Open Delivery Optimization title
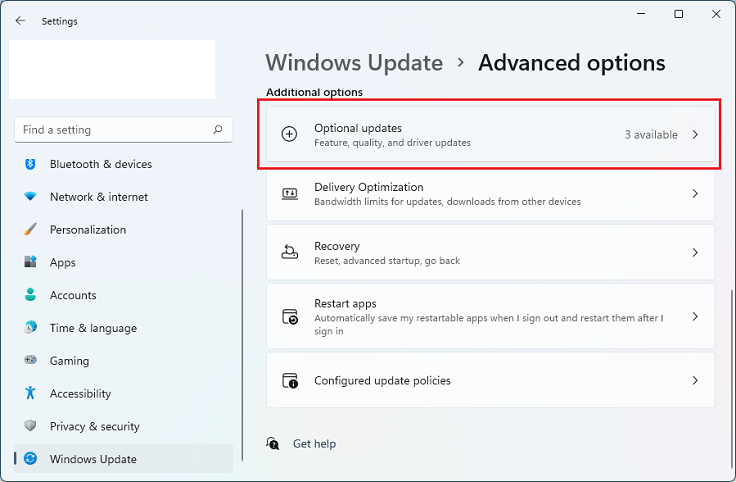The height and width of the screenshot is (482, 736). [x=369, y=187]
